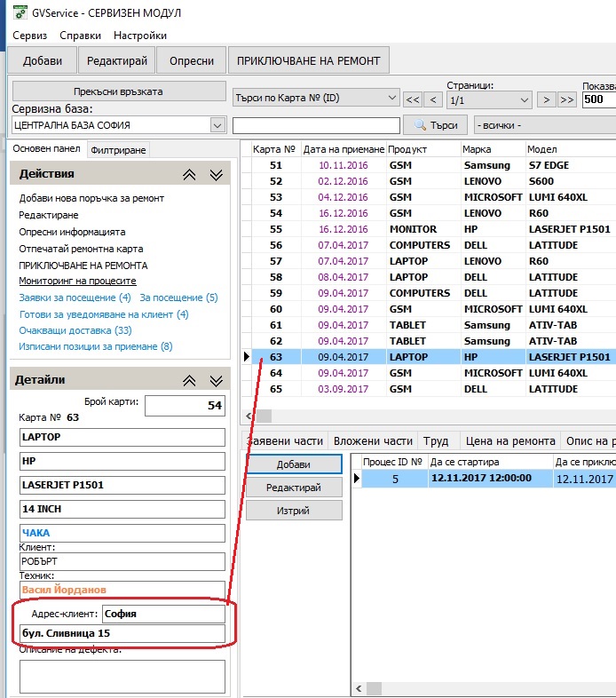
Task: Expand the Детайли panel with double down arrow
Action: point(217,381)
